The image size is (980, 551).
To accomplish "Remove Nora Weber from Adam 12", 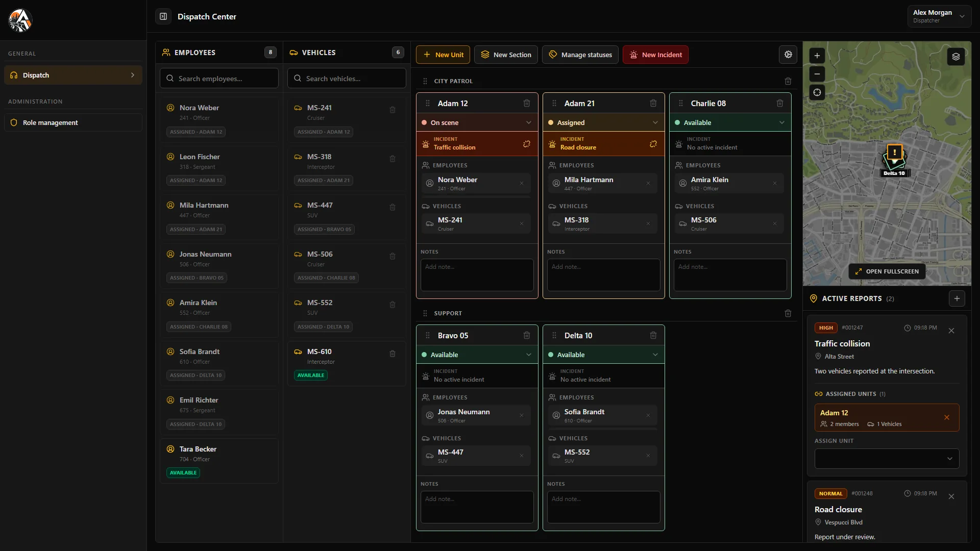I will [x=522, y=183].
